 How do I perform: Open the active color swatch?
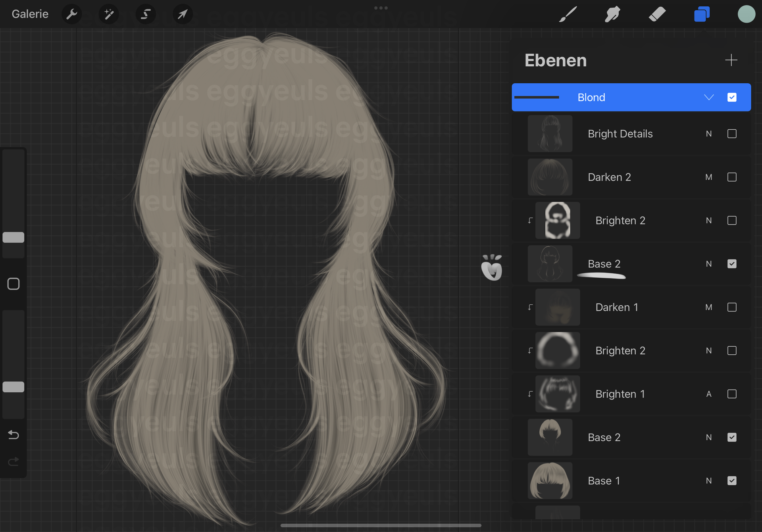(x=746, y=14)
